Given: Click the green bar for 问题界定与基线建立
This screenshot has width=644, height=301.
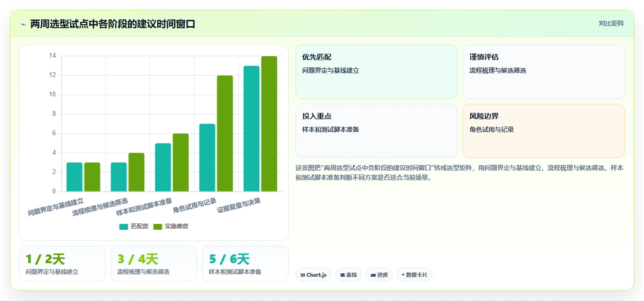Looking at the screenshot, I should pyautogui.click(x=92, y=177).
